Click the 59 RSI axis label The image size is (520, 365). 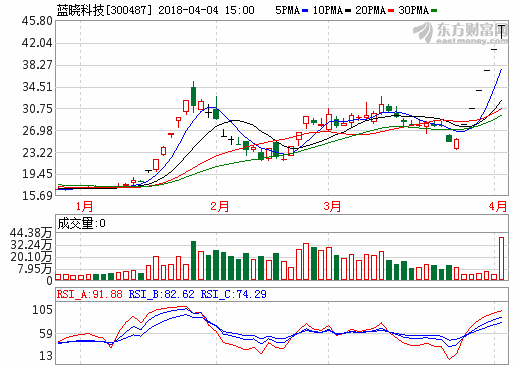coord(46,333)
